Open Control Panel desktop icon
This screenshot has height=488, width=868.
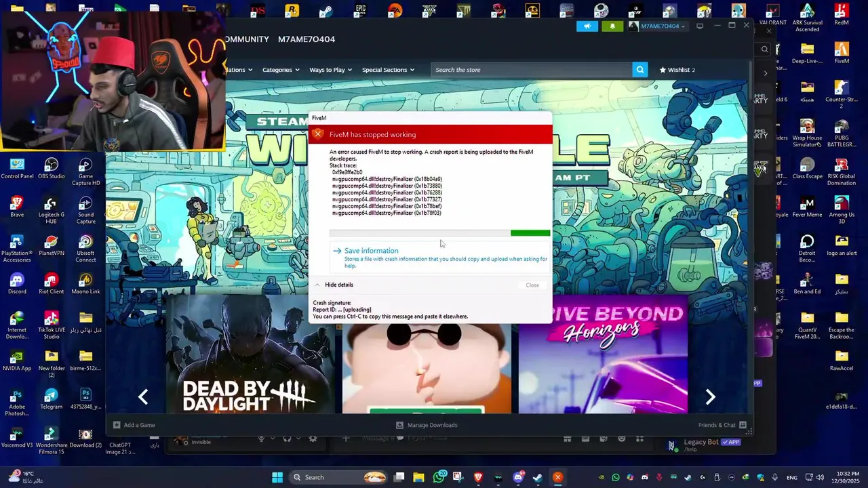17,169
